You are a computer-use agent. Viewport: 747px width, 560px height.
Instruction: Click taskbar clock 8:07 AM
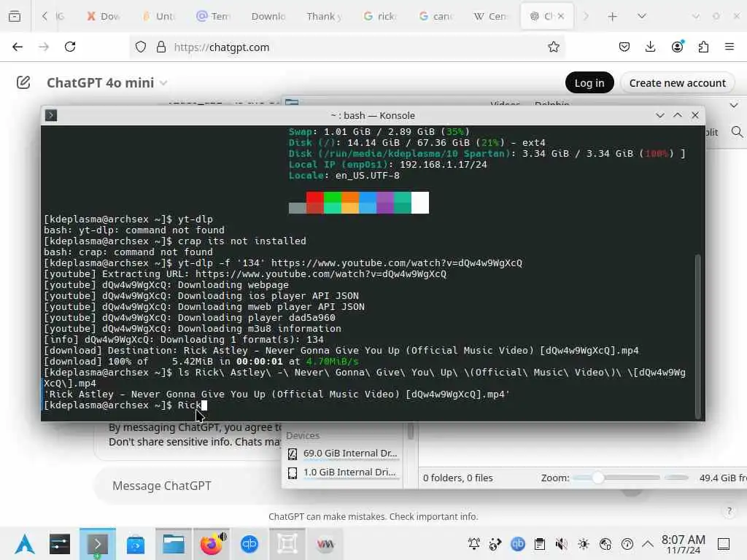[x=683, y=544]
